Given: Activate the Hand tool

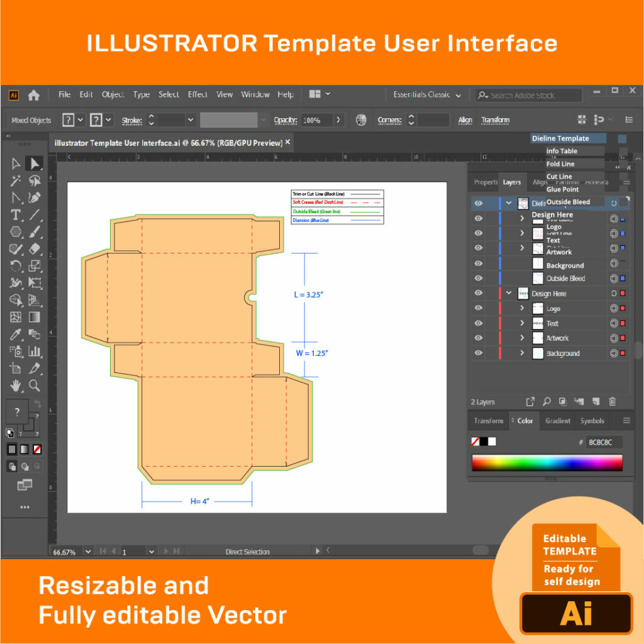Looking at the screenshot, I should (16, 385).
